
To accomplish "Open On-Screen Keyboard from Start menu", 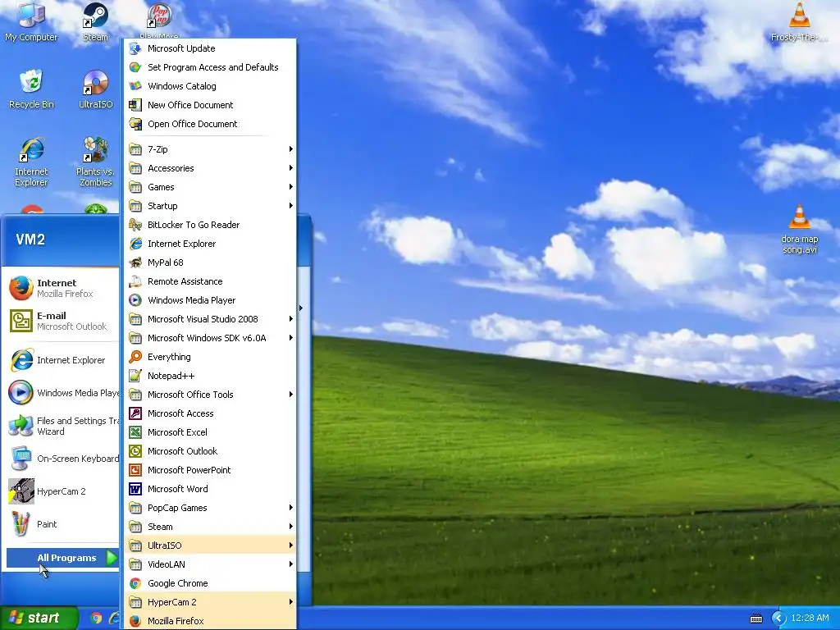I will pos(60,459).
